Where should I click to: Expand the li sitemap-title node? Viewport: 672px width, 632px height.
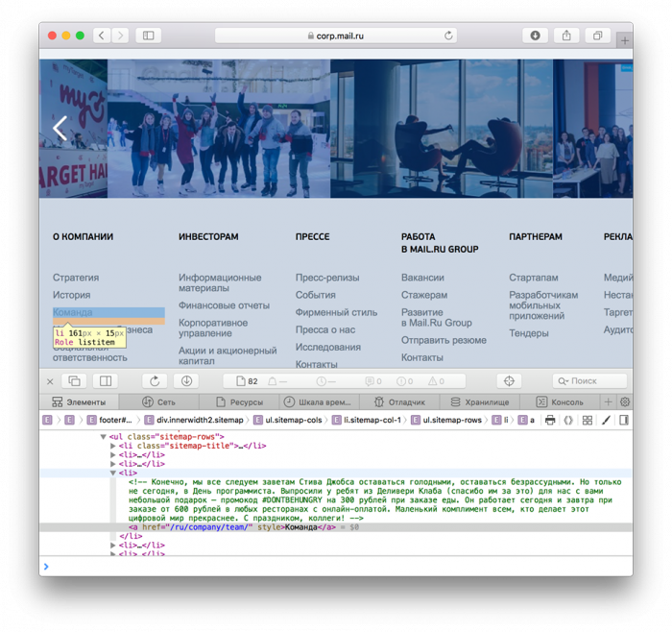pyautogui.click(x=113, y=446)
